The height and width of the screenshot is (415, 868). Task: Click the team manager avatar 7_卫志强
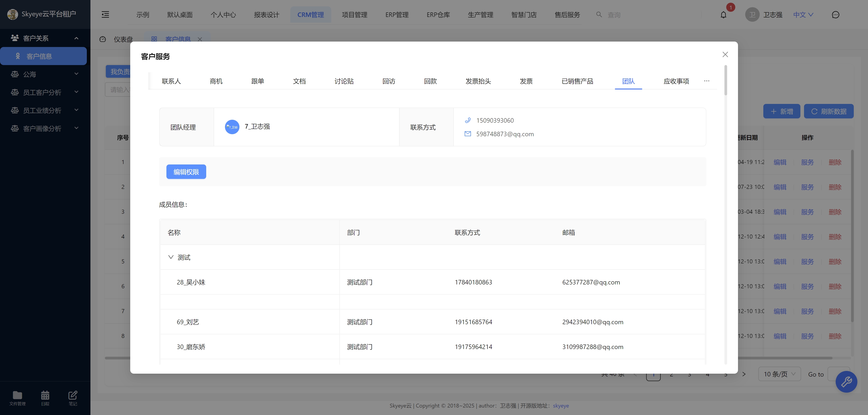(x=232, y=127)
